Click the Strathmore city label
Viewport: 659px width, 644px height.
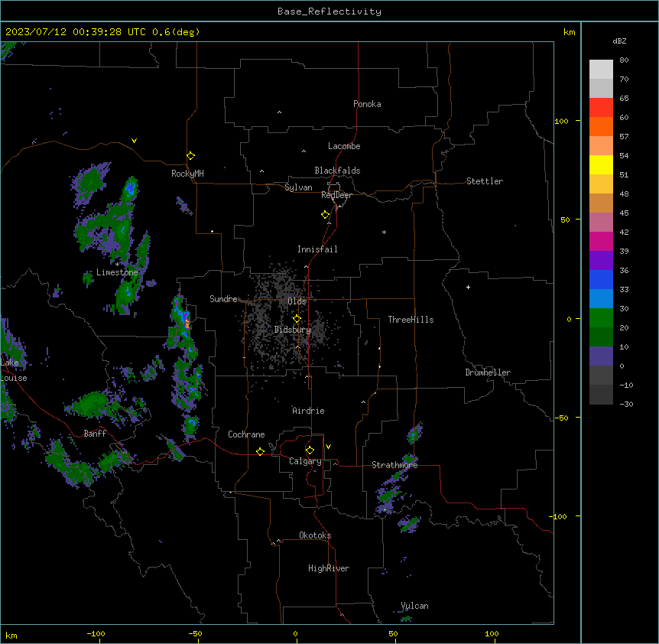(394, 465)
